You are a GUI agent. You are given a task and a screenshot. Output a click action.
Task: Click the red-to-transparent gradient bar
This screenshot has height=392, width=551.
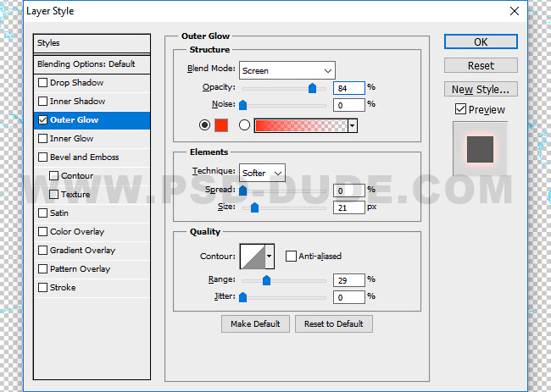coord(301,125)
